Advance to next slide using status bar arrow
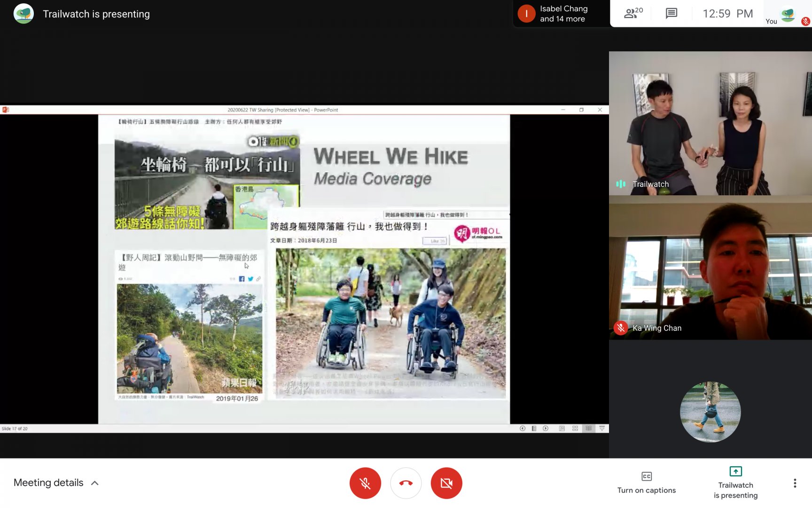Image resolution: width=812 pixels, height=508 pixels. pos(546,429)
